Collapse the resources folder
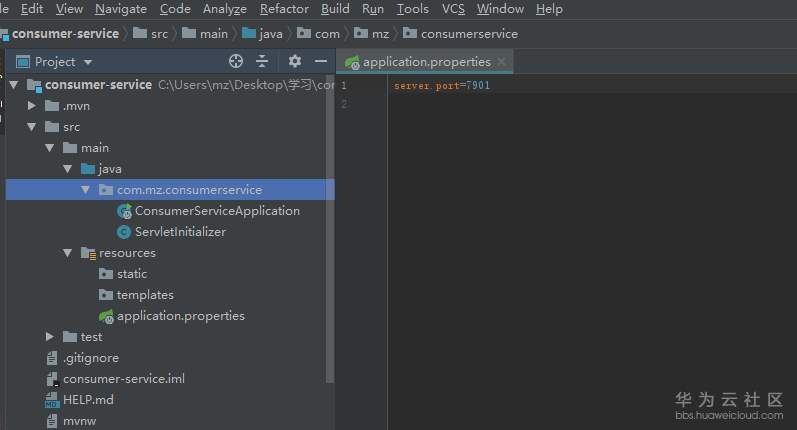This screenshot has height=430, width=797. pos(67,253)
